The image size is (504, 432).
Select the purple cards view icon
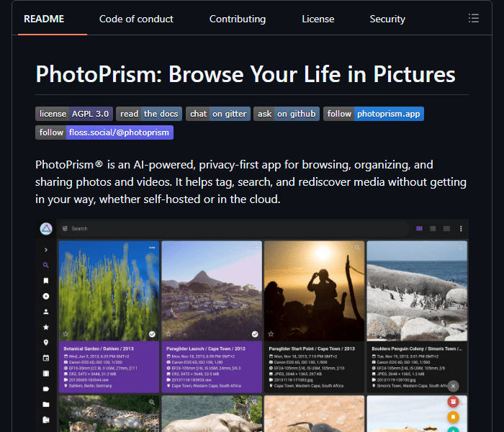coord(419,228)
